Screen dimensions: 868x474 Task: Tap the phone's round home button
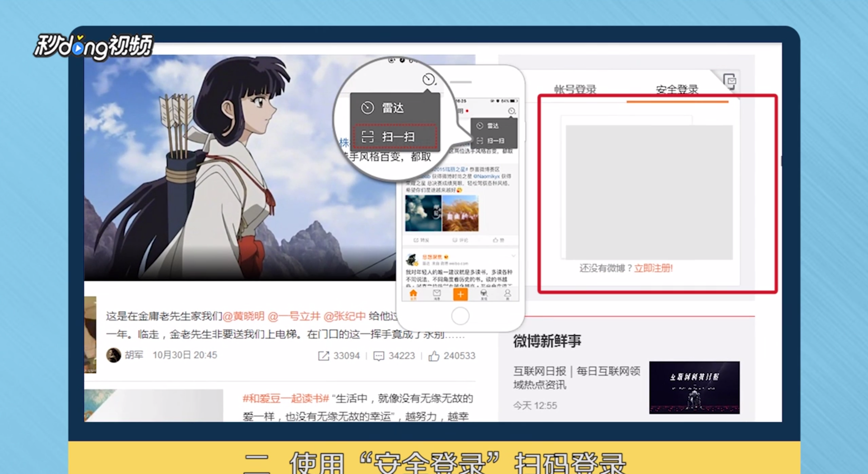point(460,316)
